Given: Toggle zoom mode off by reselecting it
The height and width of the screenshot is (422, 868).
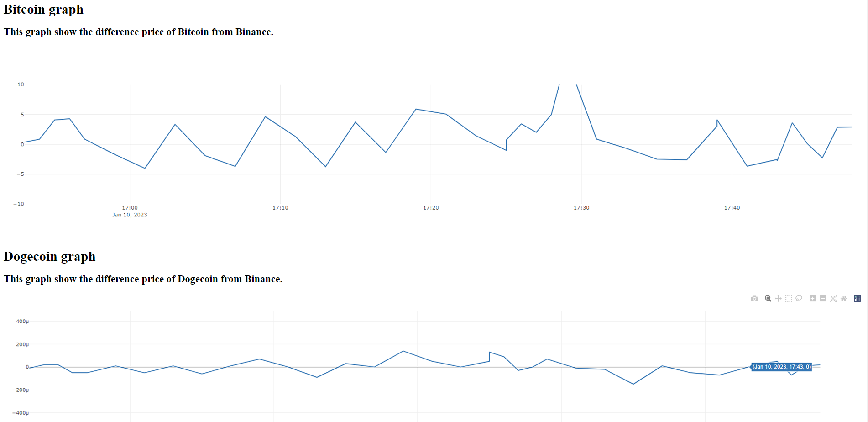Looking at the screenshot, I should (769, 299).
